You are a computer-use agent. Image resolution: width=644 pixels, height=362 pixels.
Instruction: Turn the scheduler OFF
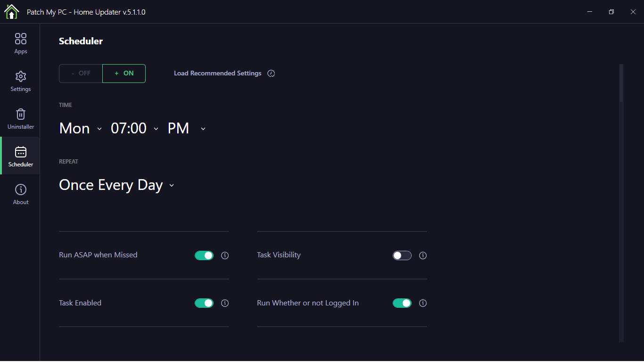[x=81, y=74]
